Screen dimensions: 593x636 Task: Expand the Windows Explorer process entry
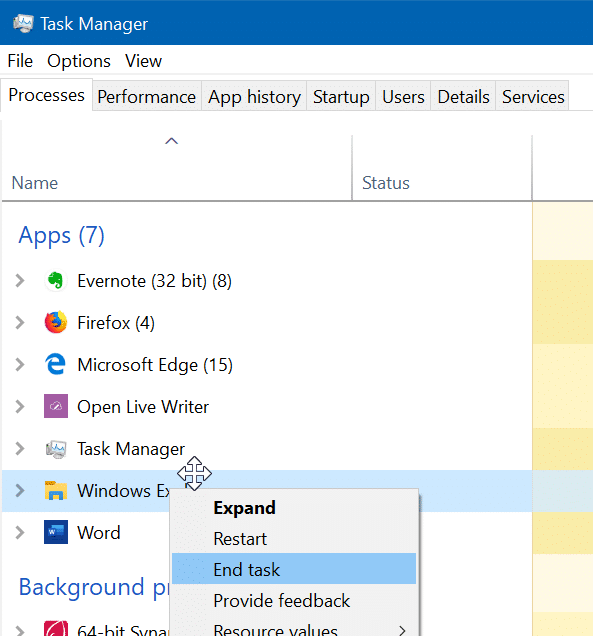[19, 490]
